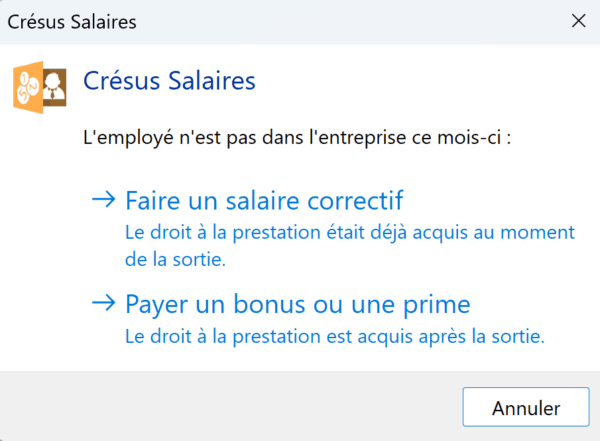The width and height of the screenshot is (600, 441).
Task: Click the arrow beside "Faire un salaire correctif"
Action: click(x=103, y=198)
